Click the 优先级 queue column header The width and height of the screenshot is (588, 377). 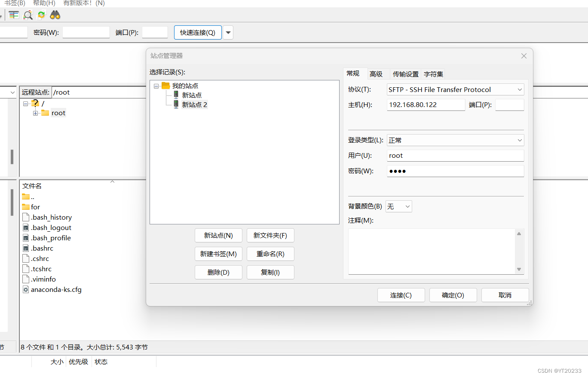tap(79, 362)
